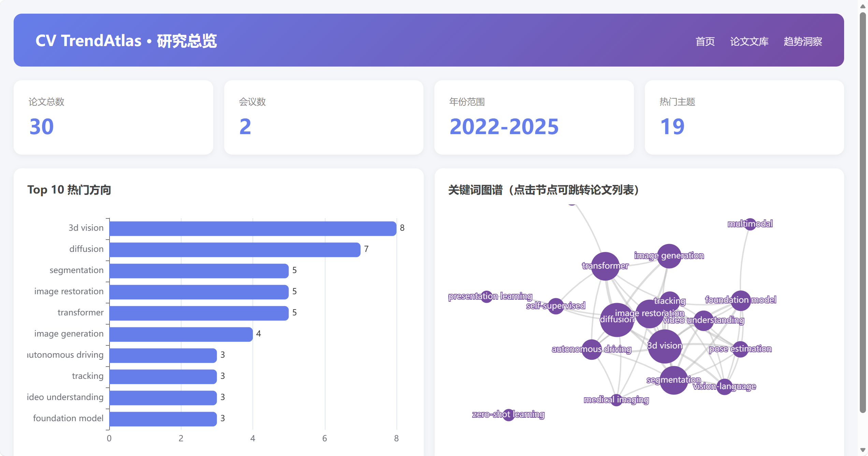Select the autonomous driving graph node
Image resolution: width=868 pixels, height=456 pixels.
pyautogui.click(x=592, y=349)
